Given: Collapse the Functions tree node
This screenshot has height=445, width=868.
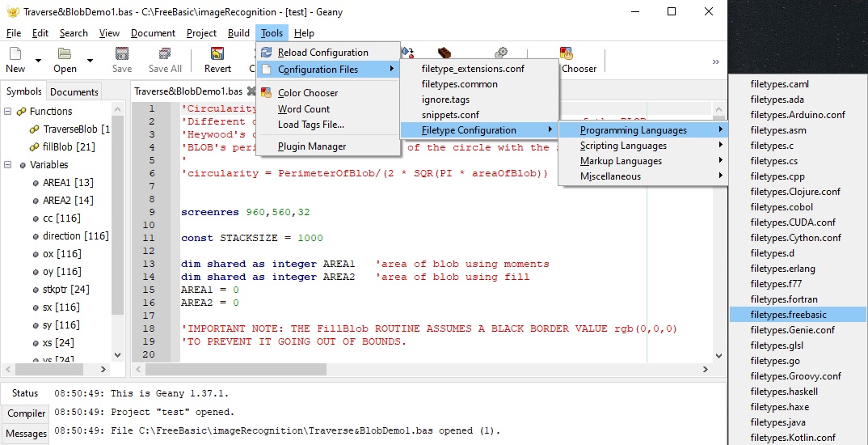Looking at the screenshot, I should (x=8, y=112).
